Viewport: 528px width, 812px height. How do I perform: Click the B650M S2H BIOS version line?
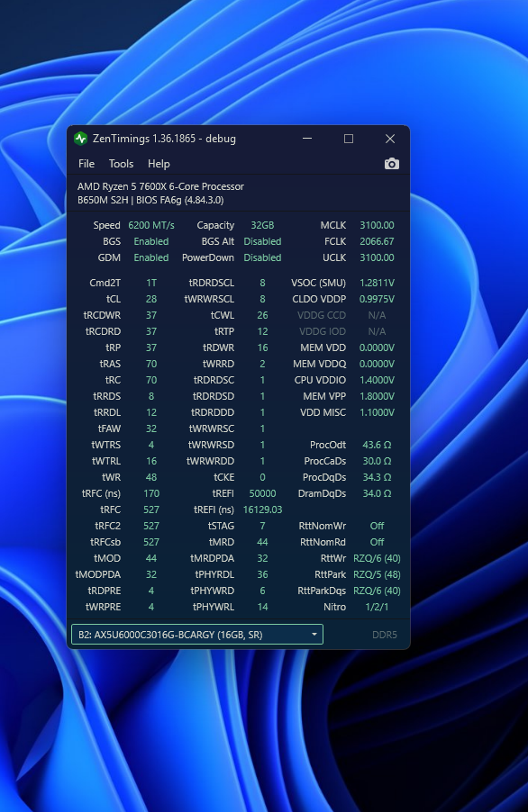pos(150,200)
